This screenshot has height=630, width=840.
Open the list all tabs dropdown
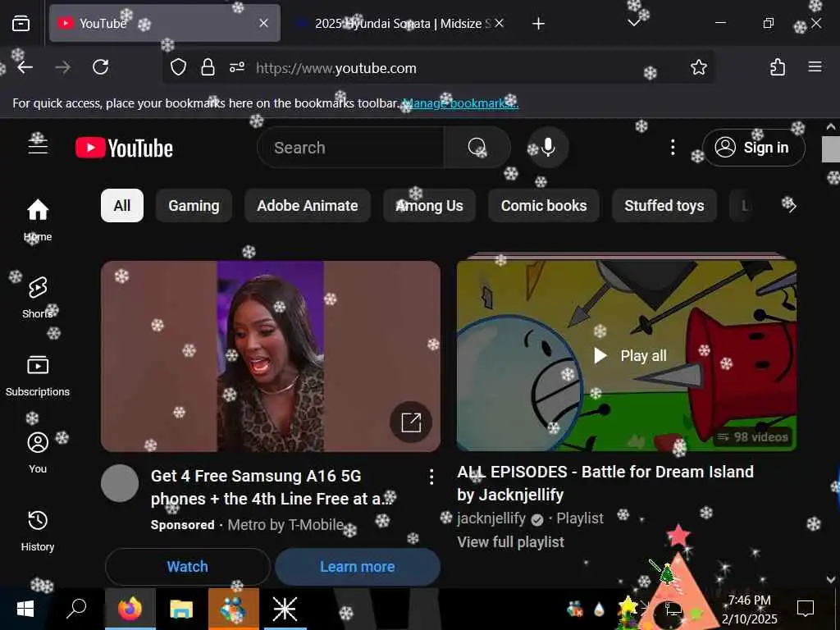[x=634, y=23]
